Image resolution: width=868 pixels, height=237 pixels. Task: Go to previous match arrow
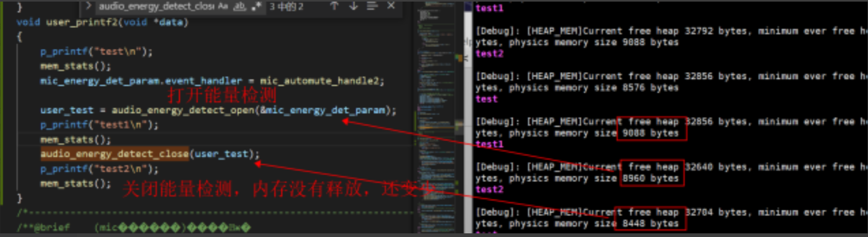(x=334, y=6)
